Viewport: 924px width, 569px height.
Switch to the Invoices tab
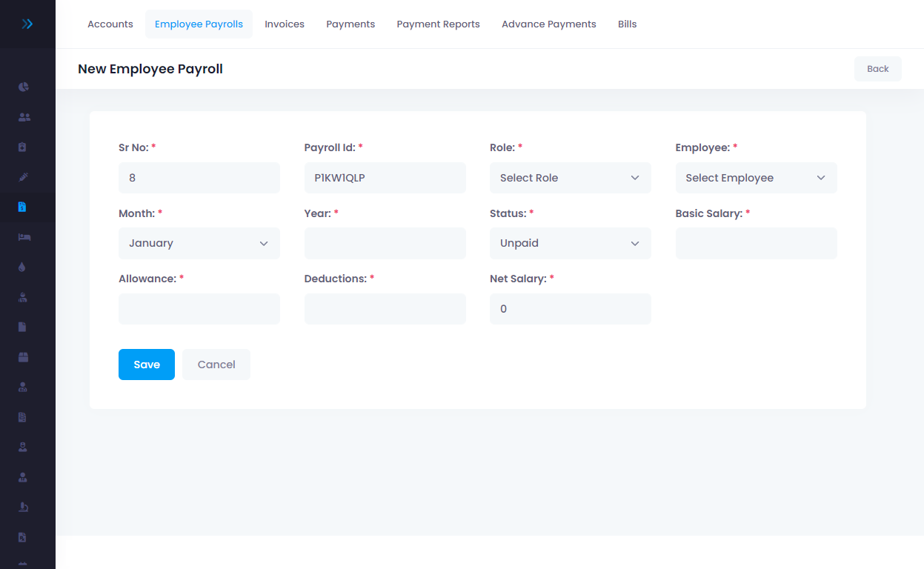pyautogui.click(x=284, y=24)
